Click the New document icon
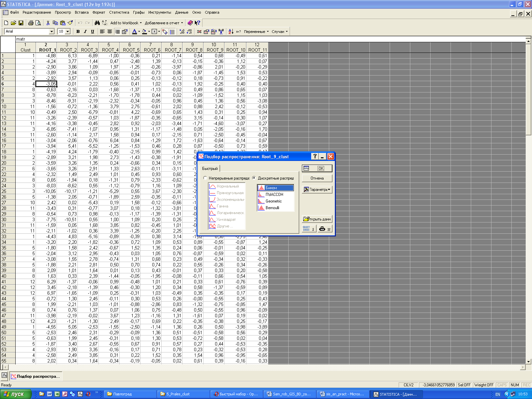Viewport: 532px width, 399px height. click(6, 23)
